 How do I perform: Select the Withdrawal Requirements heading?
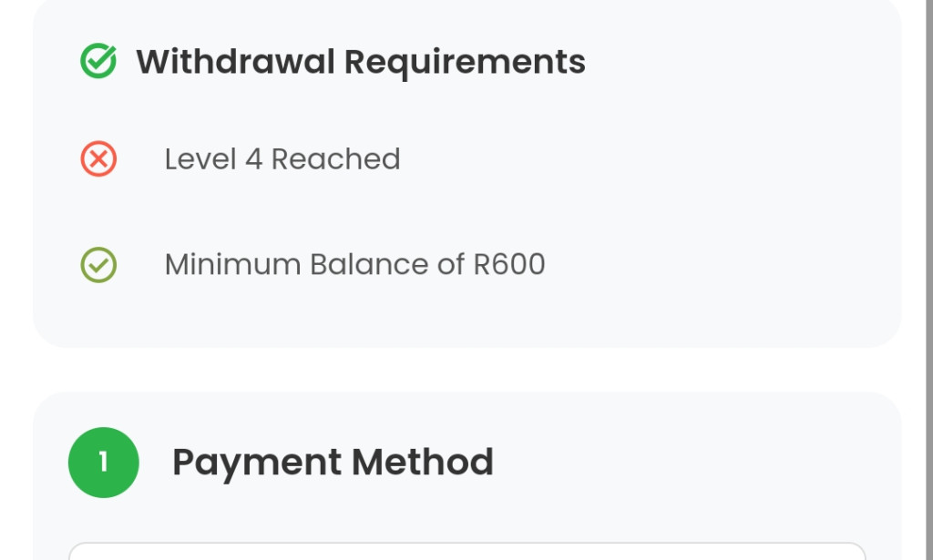pos(361,61)
